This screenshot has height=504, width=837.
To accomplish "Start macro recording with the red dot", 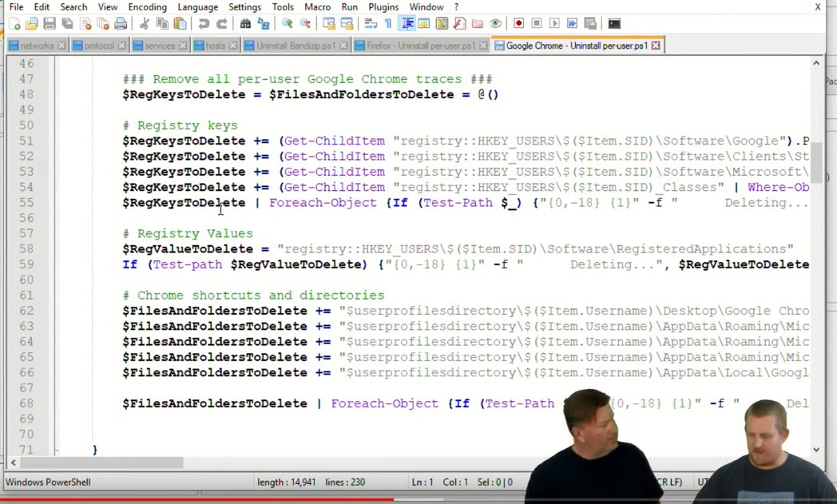I will pyautogui.click(x=518, y=23).
